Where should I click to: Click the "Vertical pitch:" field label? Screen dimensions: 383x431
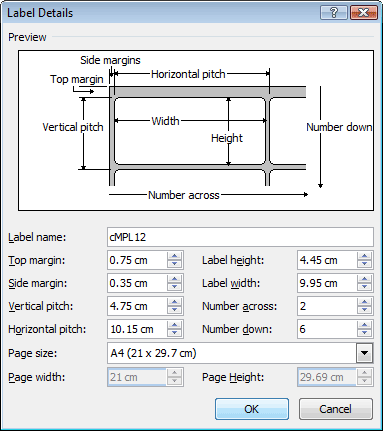40,306
